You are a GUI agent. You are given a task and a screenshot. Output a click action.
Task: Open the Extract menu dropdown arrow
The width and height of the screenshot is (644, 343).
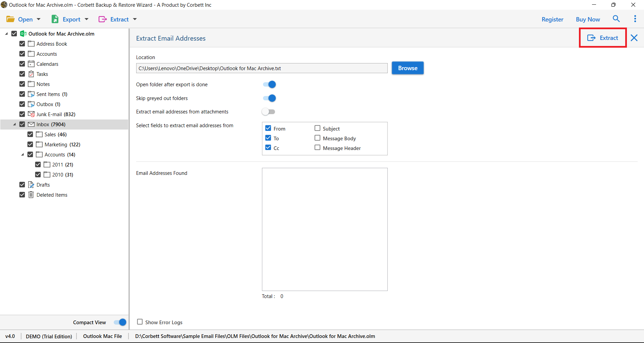coord(135,19)
